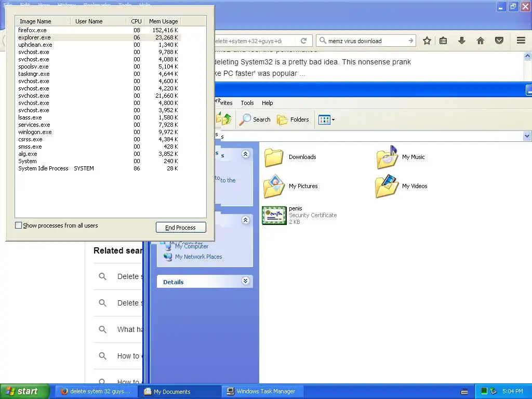
Task: Sort processes by User Name column
Action: coord(98,21)
